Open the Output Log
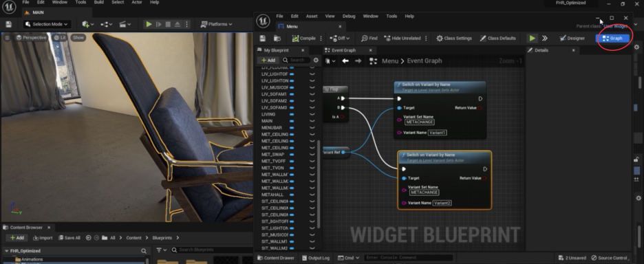644x264 pixels. coord(316,258)
